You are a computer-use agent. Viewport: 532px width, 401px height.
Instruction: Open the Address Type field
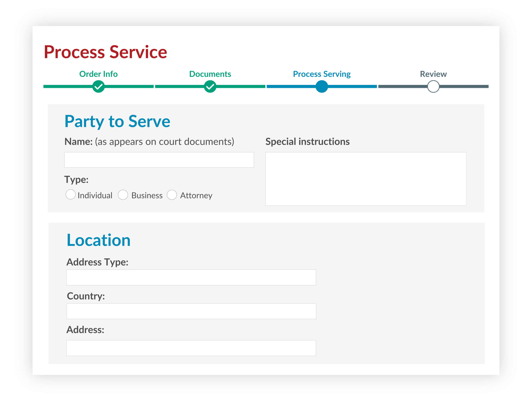pos(191,277)
